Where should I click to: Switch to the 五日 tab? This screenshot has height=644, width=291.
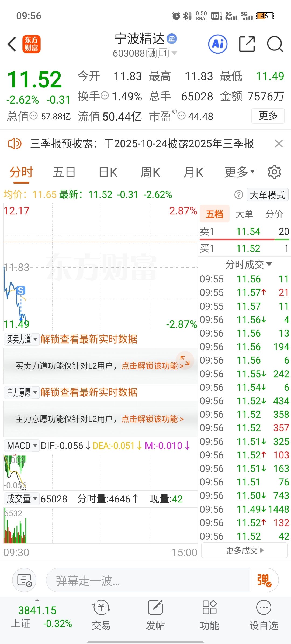[64, 172]
